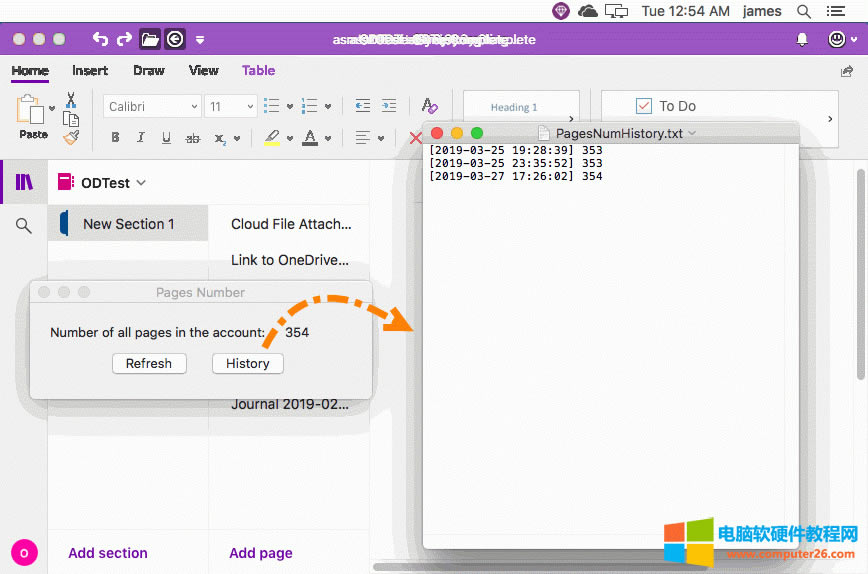Open the font size 11 dropdown

coord(231,106)
